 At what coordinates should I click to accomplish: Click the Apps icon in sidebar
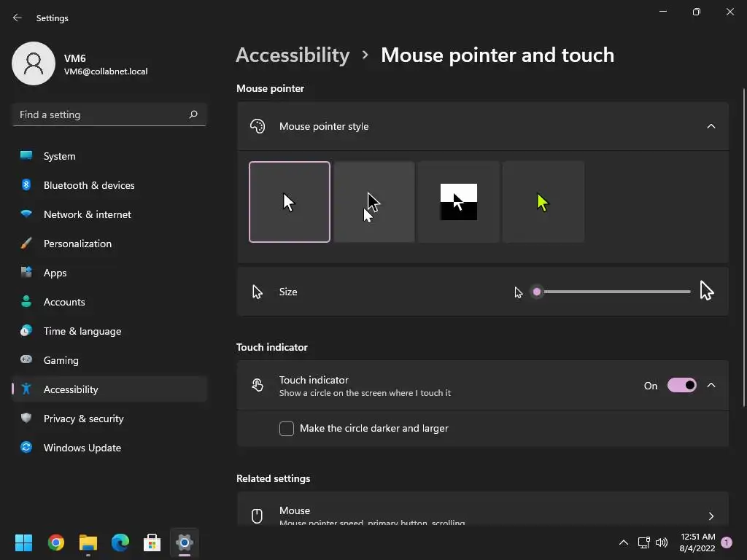tap(26, 273)
